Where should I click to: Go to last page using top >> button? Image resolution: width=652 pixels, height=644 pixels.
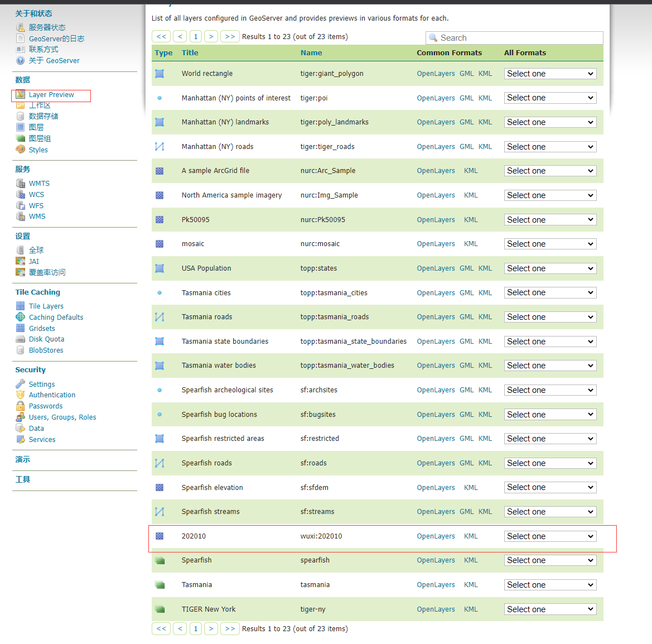[x=230, y=36]
